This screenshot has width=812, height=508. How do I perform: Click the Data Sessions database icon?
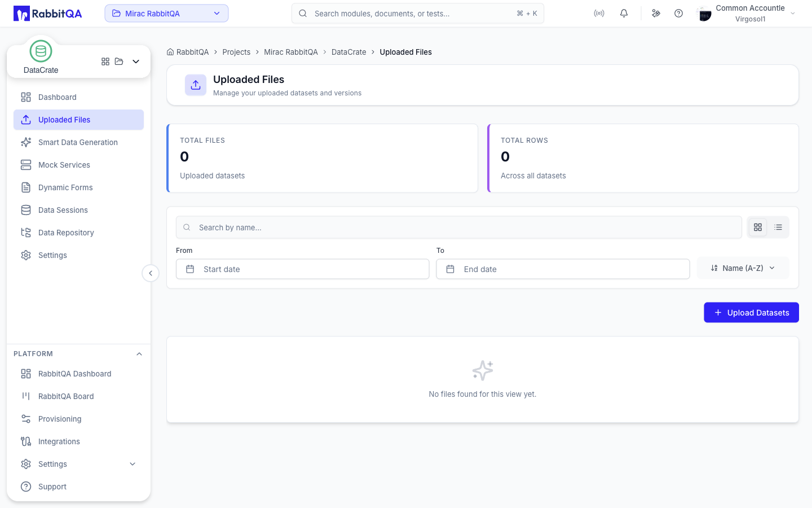pyautogui.click(x=26, y=210)
